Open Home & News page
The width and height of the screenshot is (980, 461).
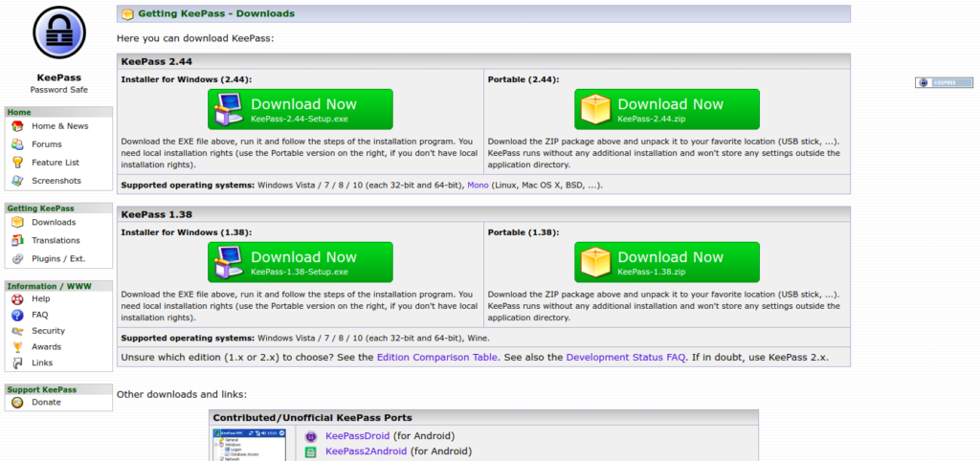(60, 126)
